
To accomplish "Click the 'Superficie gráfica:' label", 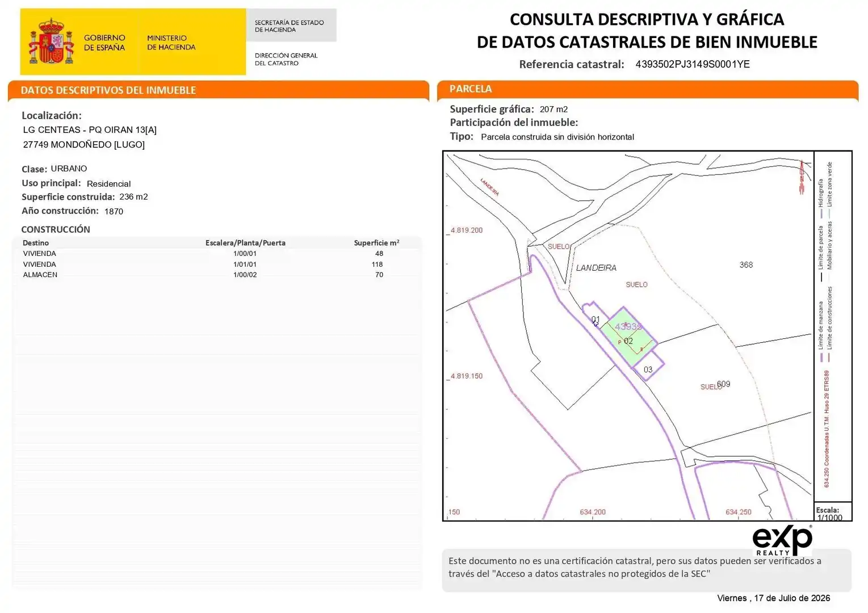I will click(492, 109).
